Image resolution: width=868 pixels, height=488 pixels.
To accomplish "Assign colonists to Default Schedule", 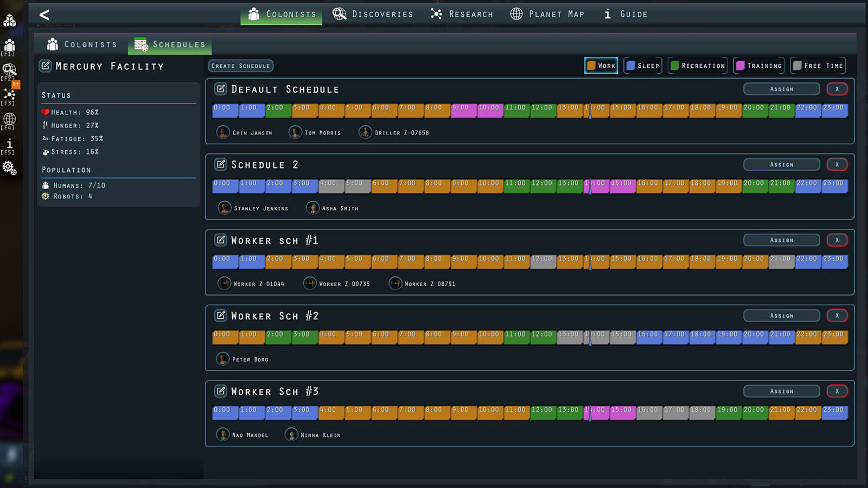I will tap(782, 89).
